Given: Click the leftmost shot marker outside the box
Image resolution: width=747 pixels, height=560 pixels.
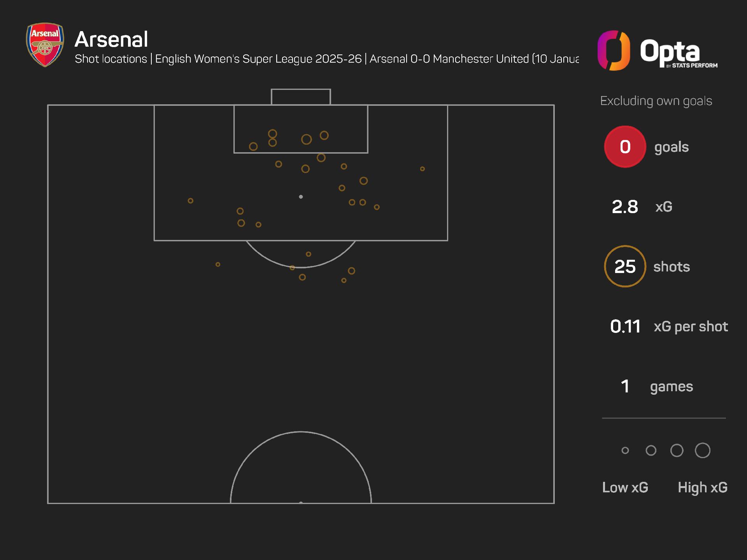Looking at the screenshot, I should pos(218,264).
